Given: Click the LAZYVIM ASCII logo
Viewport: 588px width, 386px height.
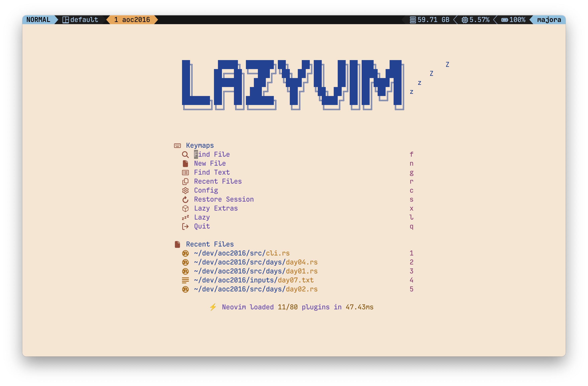Looking at the screenshot, I should point(293,85).
